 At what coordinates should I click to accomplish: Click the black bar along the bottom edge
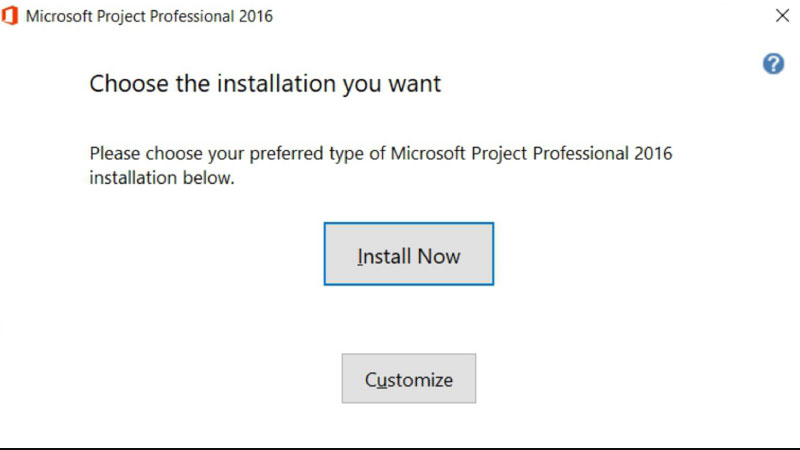pos(400,448)
